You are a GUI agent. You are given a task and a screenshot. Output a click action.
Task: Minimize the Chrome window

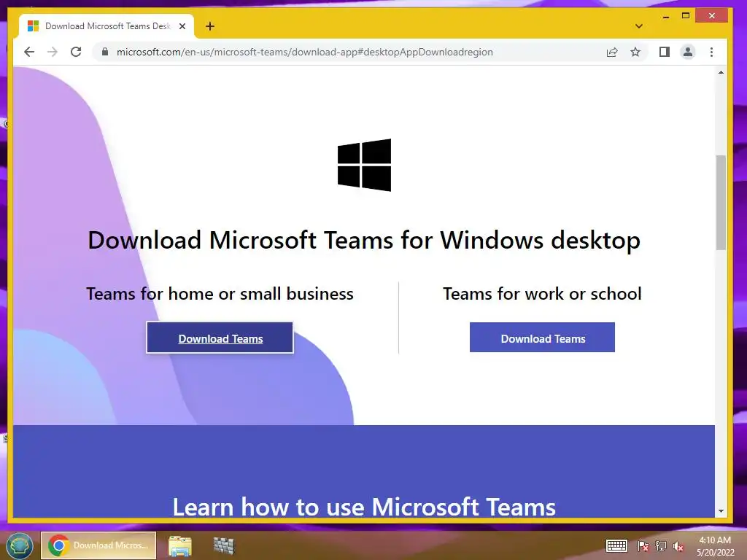(x=666, y=16)
